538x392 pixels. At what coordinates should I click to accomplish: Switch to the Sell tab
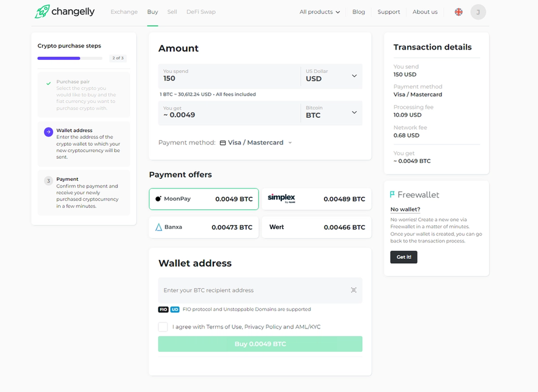point(174,11)
